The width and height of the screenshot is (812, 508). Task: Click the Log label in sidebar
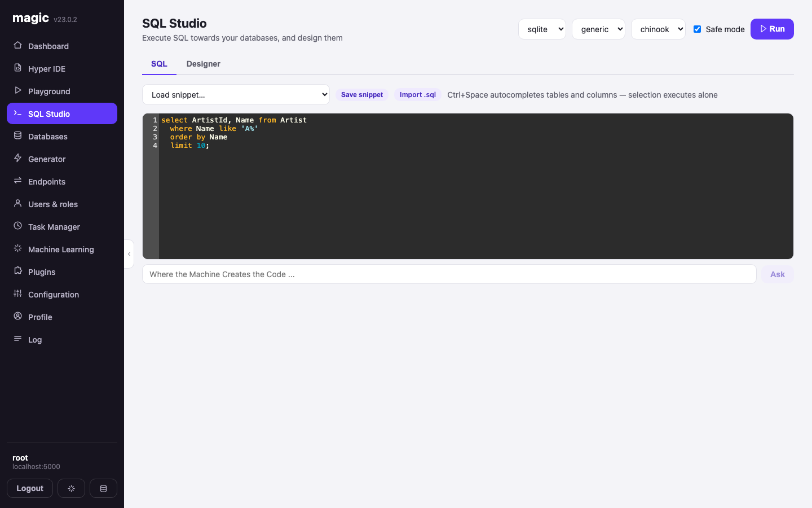pyautogui.click(x=35, y=340)
